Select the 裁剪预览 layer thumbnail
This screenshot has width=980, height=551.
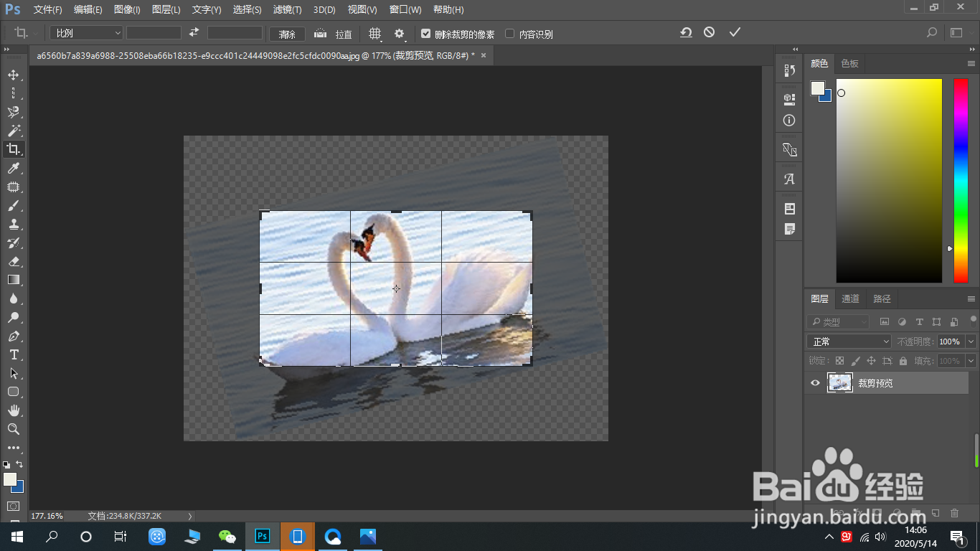840,383
